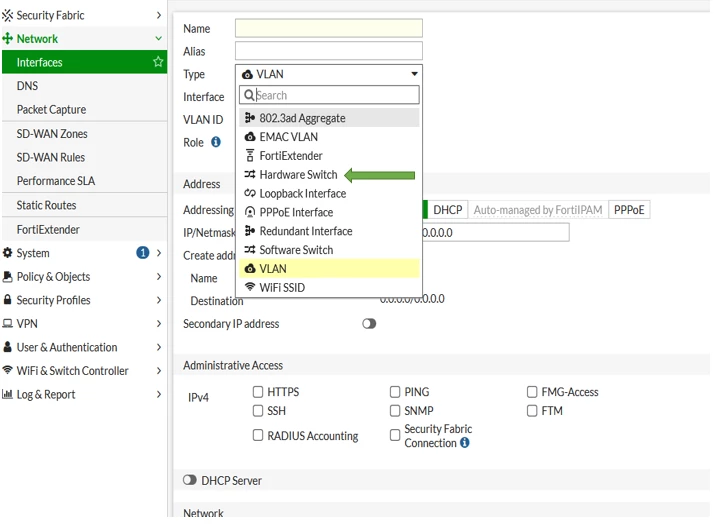Open the DNS menu item
This screenshot has width=714, height=527.
84,86
